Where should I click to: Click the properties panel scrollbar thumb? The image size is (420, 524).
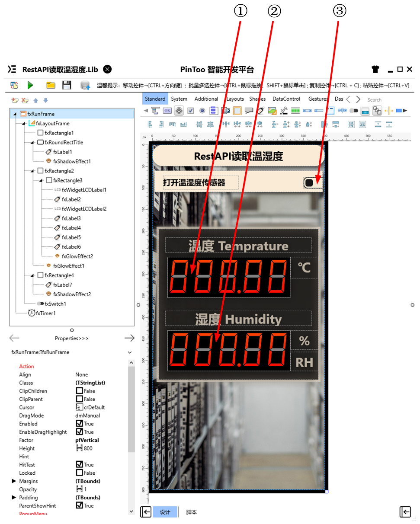pyautogui.click(x=131, y=409)
